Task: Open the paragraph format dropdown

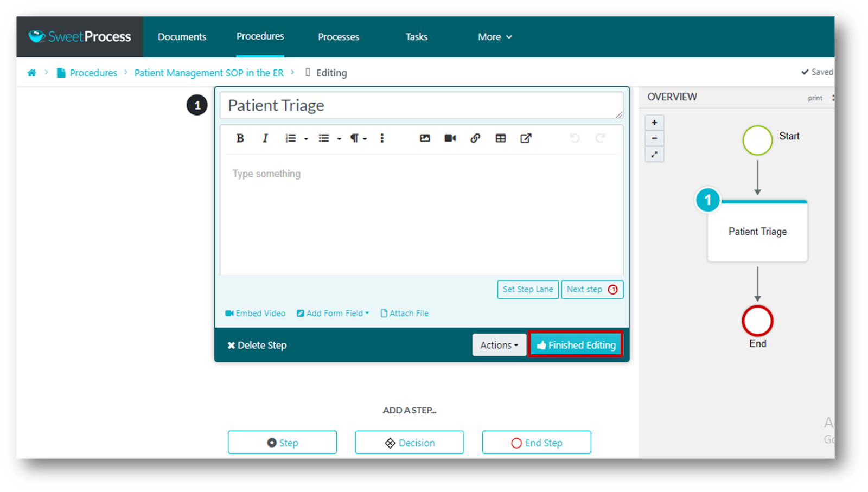Action: click(358, 138)
